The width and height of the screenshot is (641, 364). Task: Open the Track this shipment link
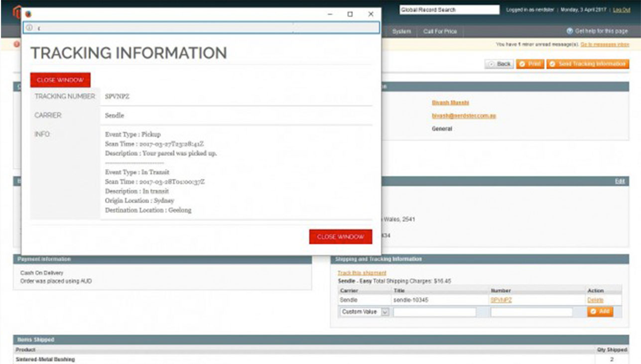tap(362, 273)
